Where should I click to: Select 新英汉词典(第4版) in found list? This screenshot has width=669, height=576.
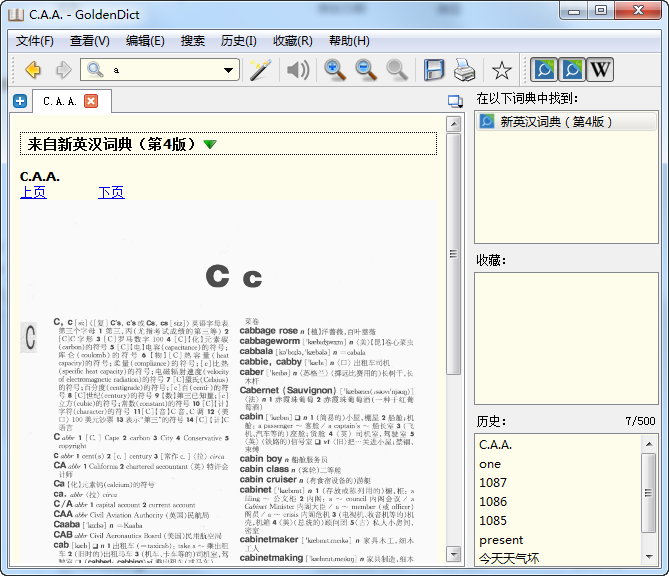tap(566, 122)
